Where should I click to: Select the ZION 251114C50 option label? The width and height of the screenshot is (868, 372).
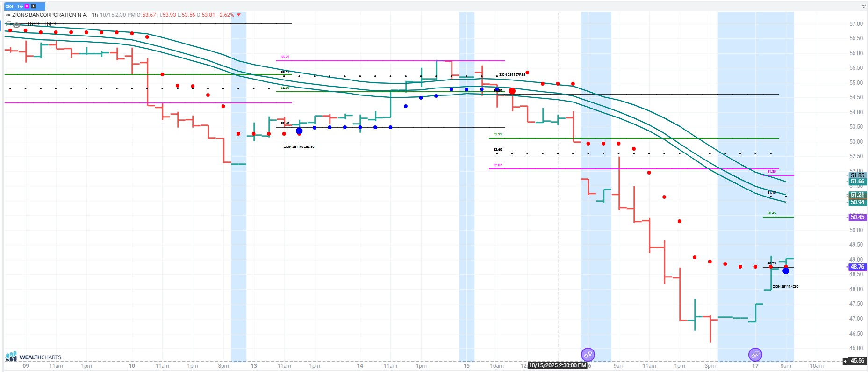tap(785, 287)
